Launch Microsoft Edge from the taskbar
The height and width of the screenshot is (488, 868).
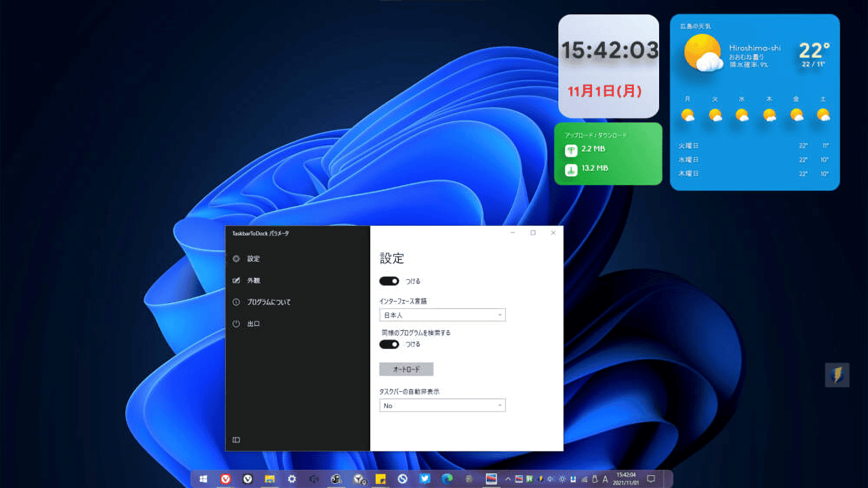point(447,479)
